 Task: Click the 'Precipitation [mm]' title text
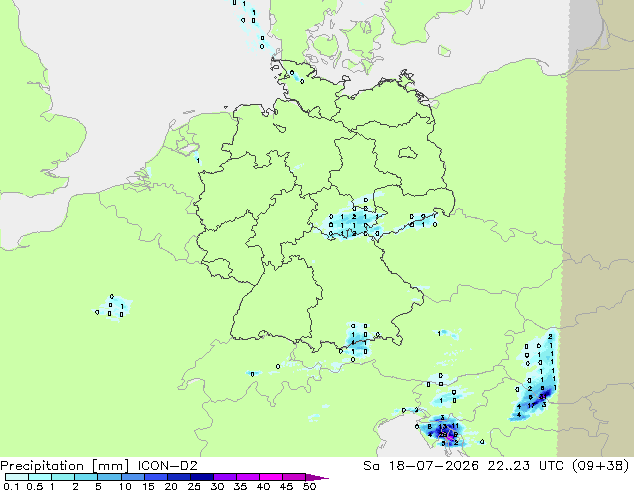(65, 466)
